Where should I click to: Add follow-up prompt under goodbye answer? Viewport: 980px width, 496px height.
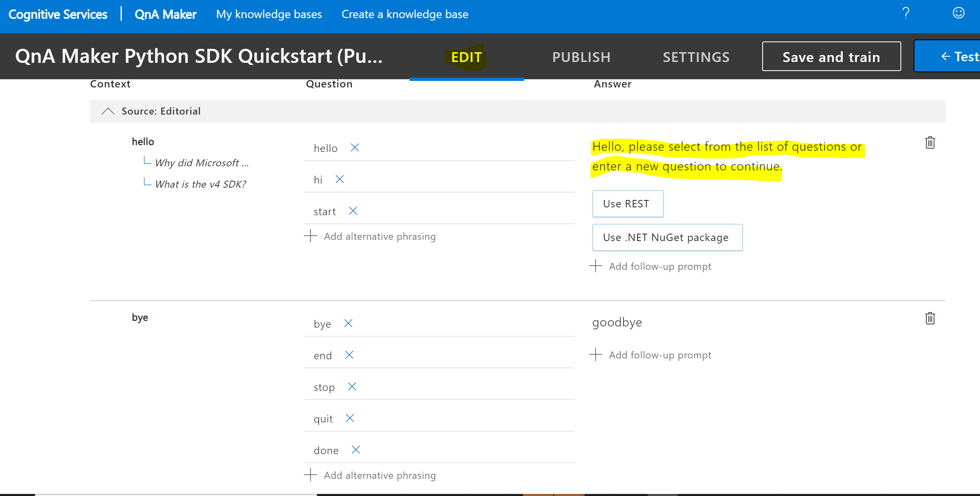click(652, 354)
